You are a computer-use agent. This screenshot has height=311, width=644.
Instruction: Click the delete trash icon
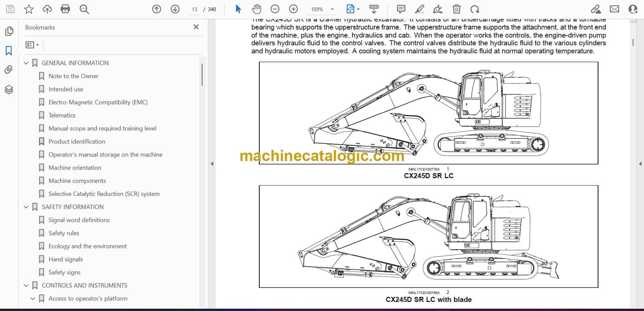click(x=457, y=9)
